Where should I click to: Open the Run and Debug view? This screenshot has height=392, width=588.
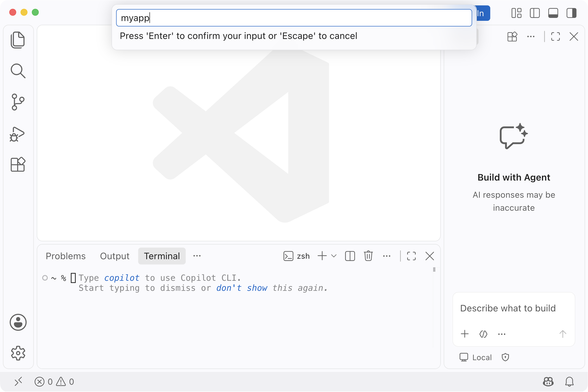point(17,134)
